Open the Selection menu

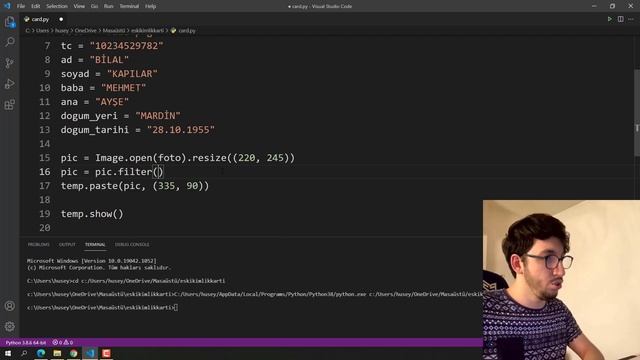pyautogui.click(x=57, y=6)
